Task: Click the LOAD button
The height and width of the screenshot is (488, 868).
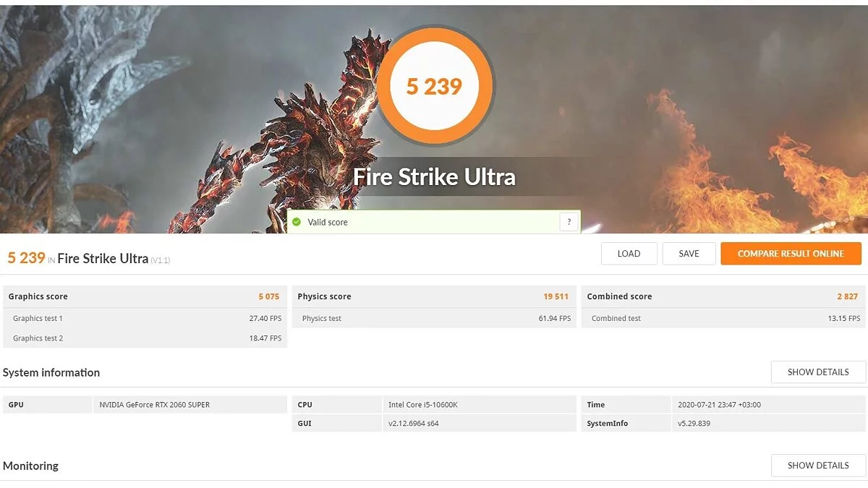Action: coord(629,254)
